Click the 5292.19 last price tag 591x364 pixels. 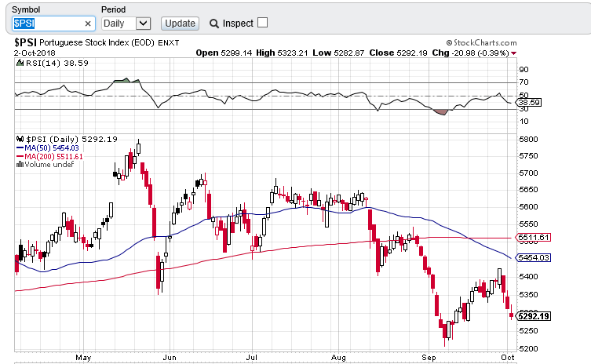tap(533, 316)
